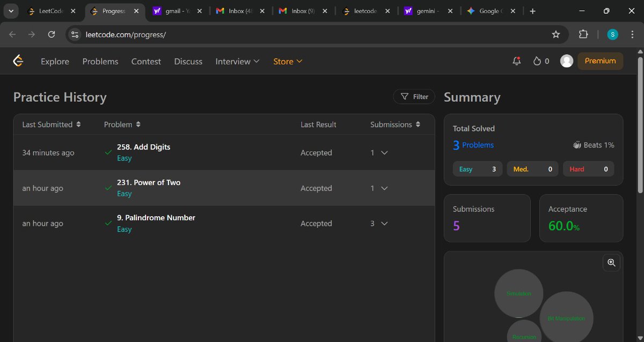
Task: Open the notifications bell
Action: click(516, 61)
